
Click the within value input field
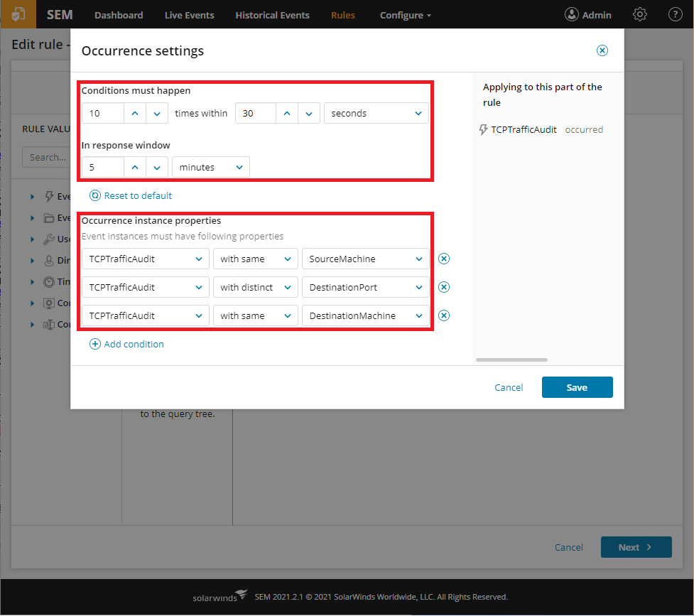pos(256,114)
